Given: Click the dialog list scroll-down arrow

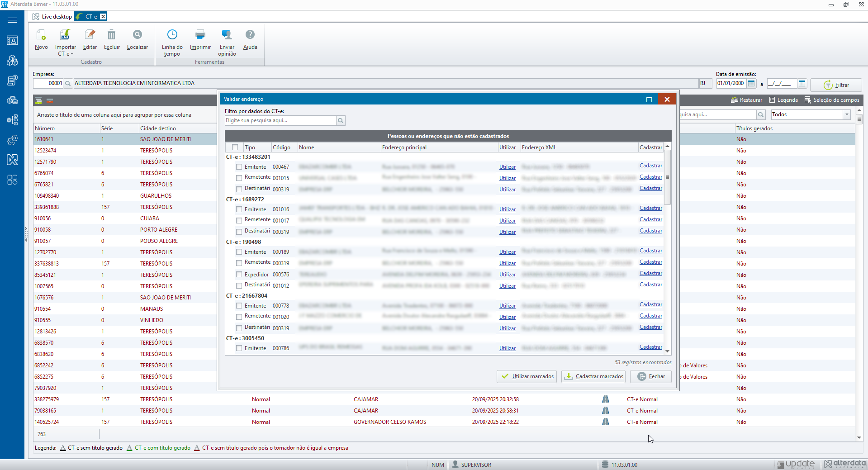Looking at the screenshot, I should [x=667, y=351].
